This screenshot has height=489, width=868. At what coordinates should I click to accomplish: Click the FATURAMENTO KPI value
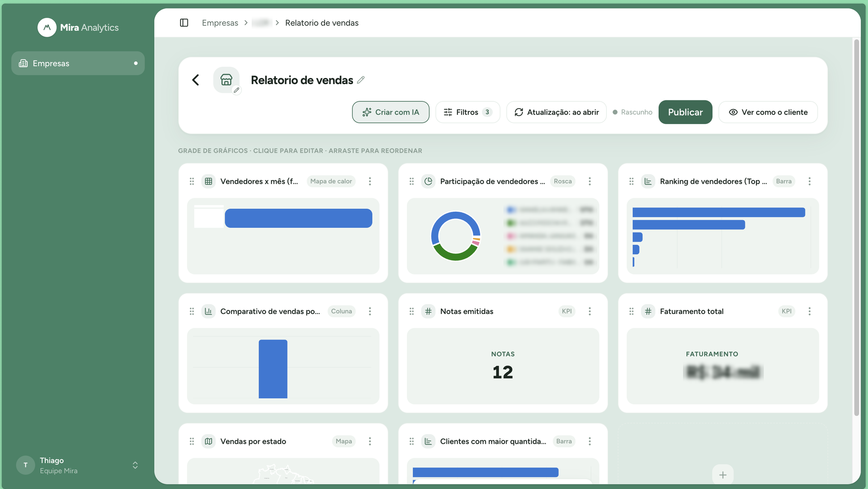tap(722, 372)
